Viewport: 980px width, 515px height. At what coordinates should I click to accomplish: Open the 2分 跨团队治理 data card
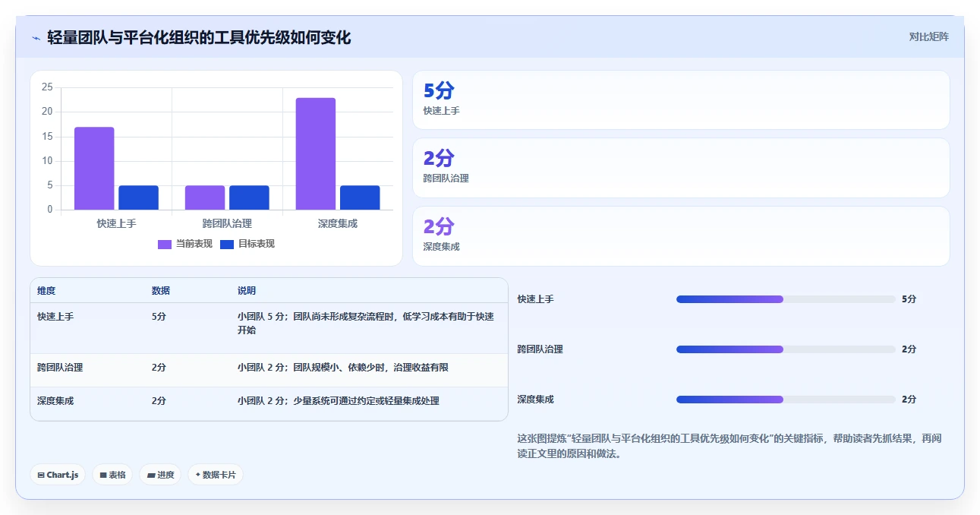pos(681,168)
